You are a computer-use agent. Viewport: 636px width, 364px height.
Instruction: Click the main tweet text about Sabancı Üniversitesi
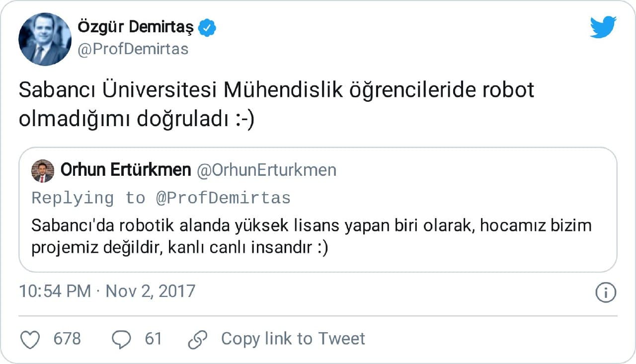(276, 105)
